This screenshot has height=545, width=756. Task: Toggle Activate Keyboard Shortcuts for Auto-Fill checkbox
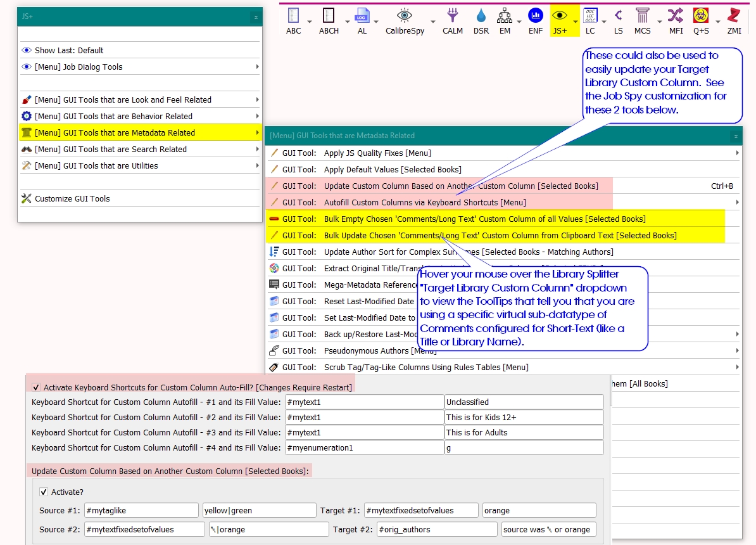click(37, 387)
